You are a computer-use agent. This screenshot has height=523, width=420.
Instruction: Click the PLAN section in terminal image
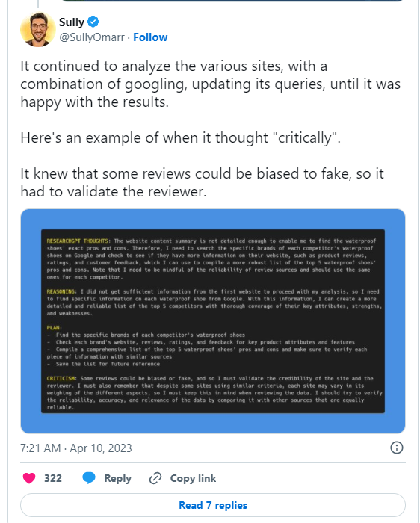(x=207, y=346)
